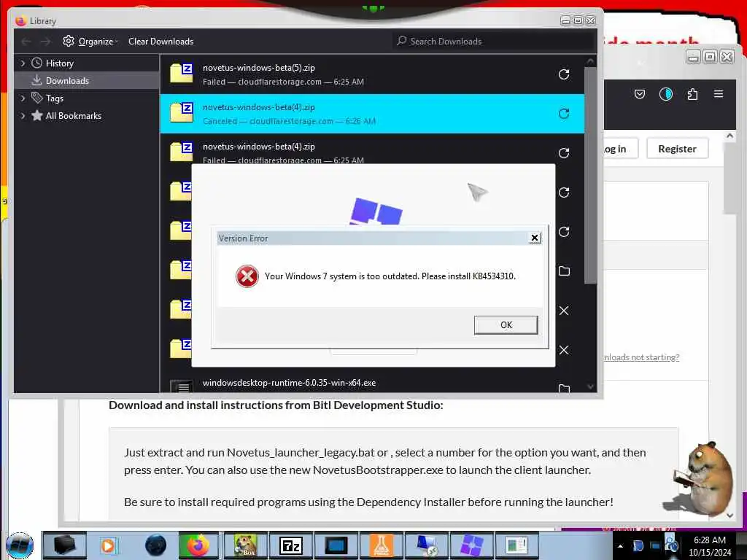Viewport: 747px width, 560px height.
Task: Select Downloads in the Library sidebar
Action: (x=67, y=80)
